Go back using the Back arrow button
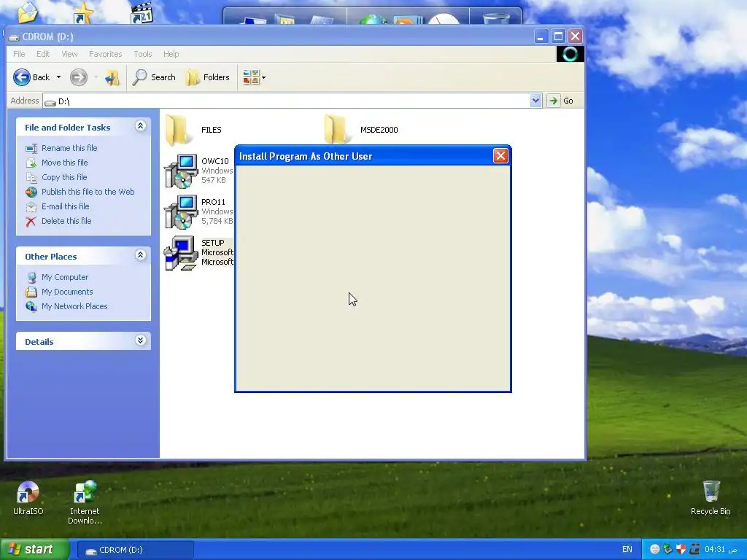Viewport: 747px width, 560px height. [31, 77]
